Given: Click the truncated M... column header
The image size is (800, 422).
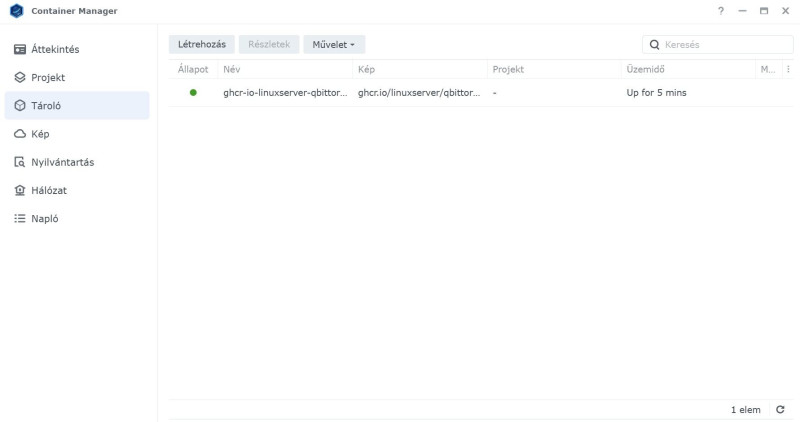Looking at the screenshot, I should coord(768,69).
